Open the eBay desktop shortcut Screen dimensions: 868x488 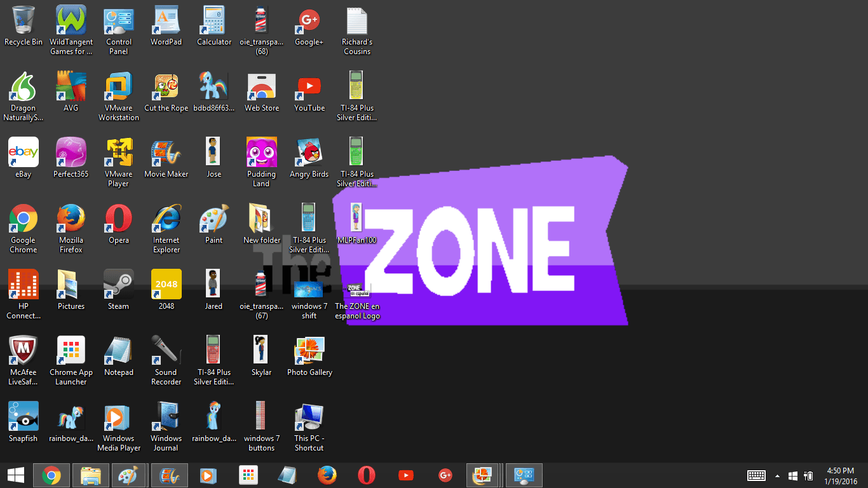point(24,158)
